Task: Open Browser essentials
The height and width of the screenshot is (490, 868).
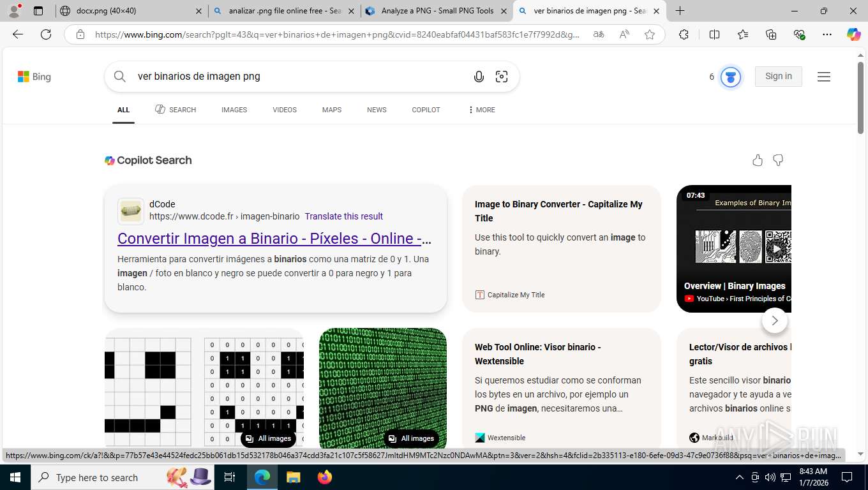Action: pos(799,34)
